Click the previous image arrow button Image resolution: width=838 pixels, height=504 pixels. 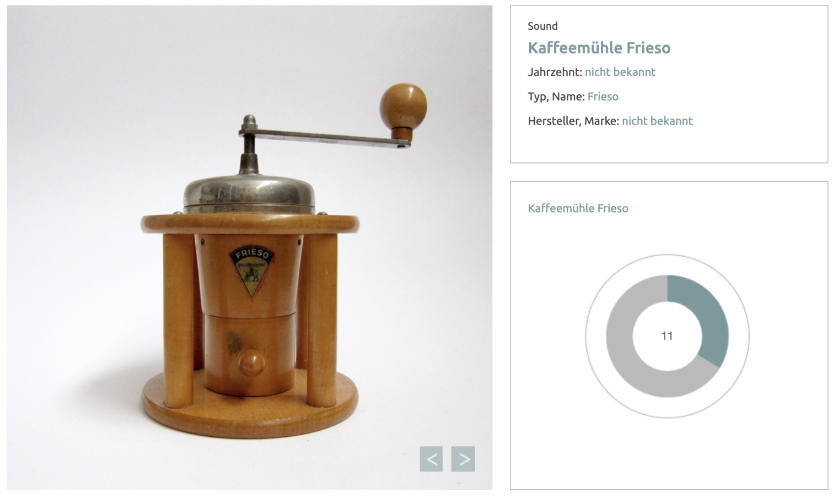click(431, 459)
